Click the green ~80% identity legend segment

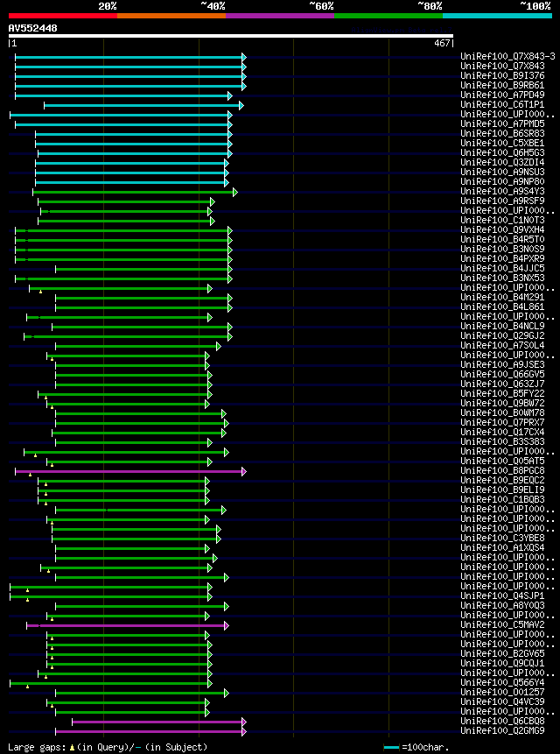(388, 16)
